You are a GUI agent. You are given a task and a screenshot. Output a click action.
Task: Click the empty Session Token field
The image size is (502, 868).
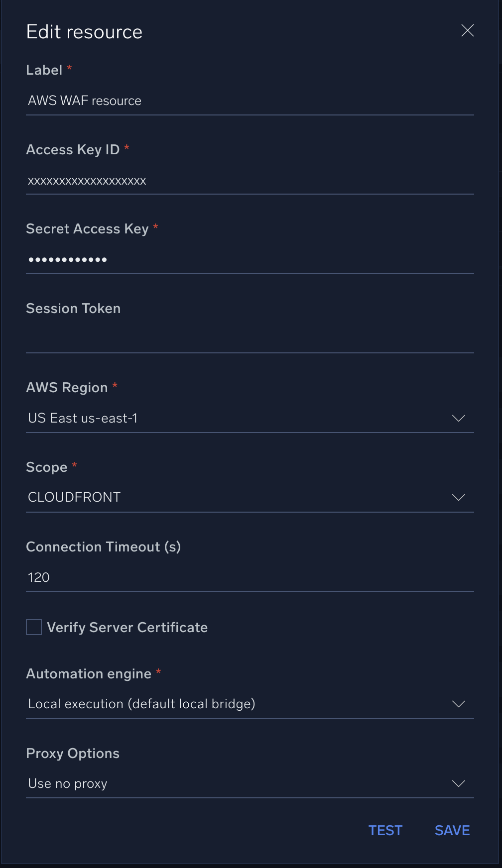click(199, 338)
